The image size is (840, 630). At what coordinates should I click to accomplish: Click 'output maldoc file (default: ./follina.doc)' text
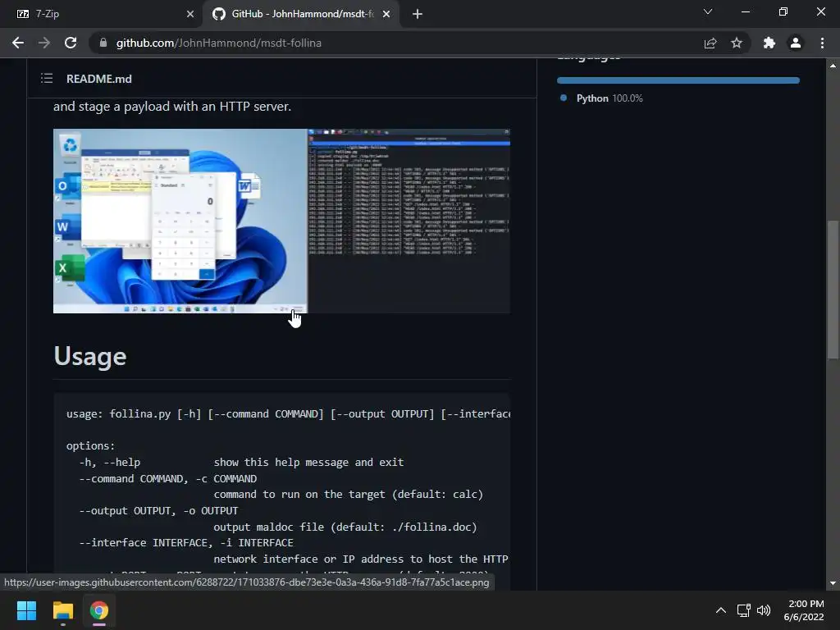(345, 527)
